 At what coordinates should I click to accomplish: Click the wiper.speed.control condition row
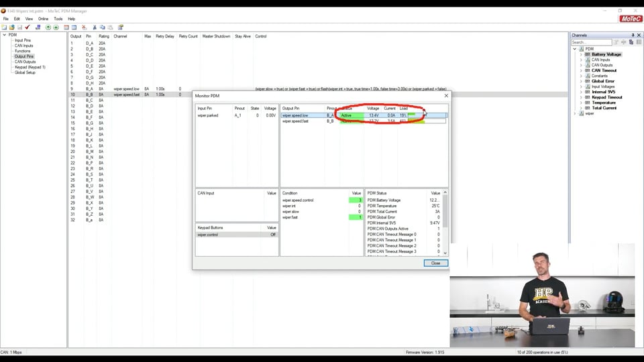click(x=321, y=200)
